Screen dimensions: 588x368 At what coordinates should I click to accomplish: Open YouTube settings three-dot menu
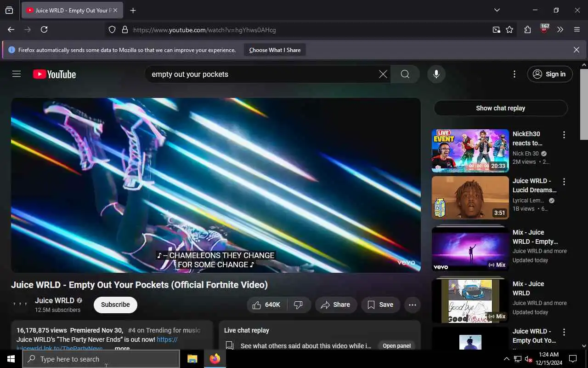click(514, 74)
